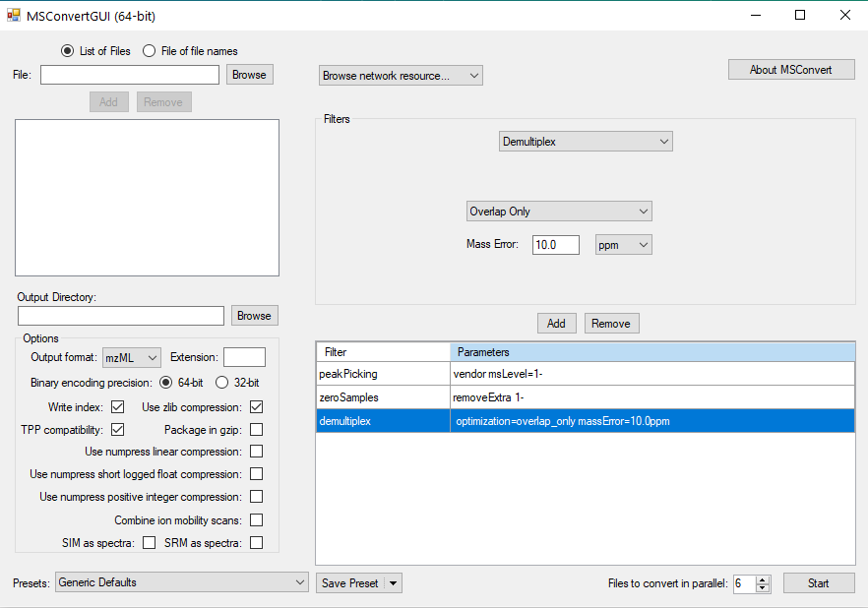
Task: Toggle 'Combine ion mobility scans'
Action: [x=256, y=519]
